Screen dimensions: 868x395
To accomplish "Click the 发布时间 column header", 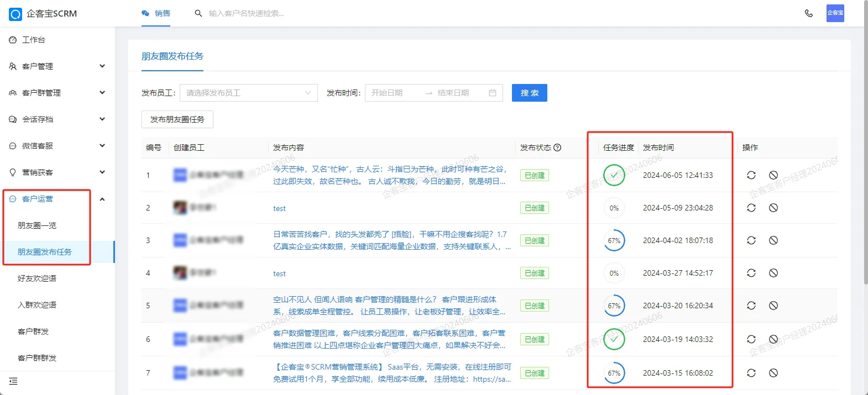I will pos(658,148).
